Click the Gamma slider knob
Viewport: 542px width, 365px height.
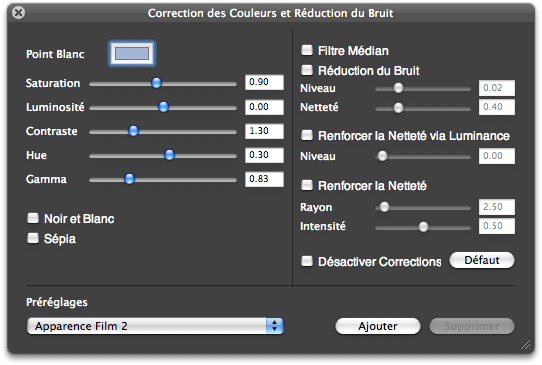(x=130, y=179)
